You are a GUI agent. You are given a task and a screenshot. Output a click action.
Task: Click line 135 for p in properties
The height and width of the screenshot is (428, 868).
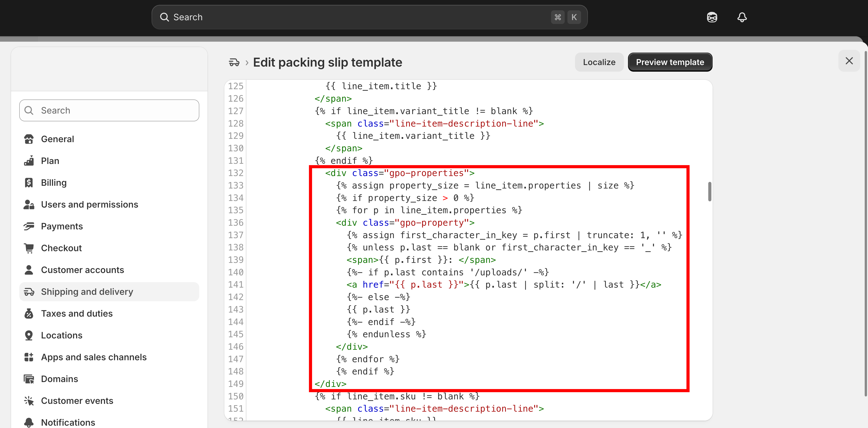[429, 210]
